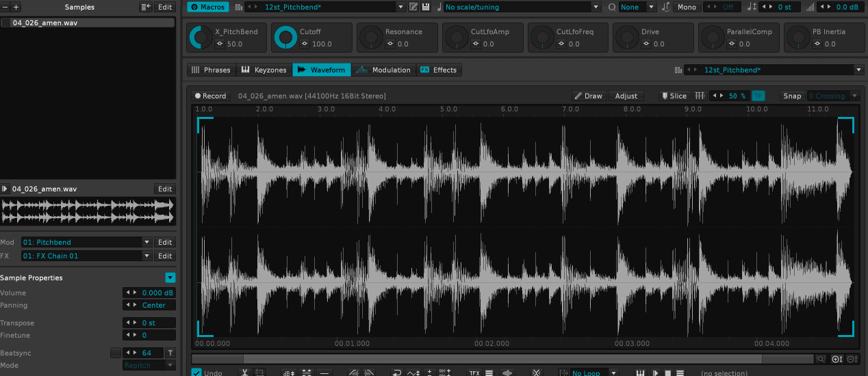Switch to the Keyzones tab
Screen dimensions: 868x376
264,70
